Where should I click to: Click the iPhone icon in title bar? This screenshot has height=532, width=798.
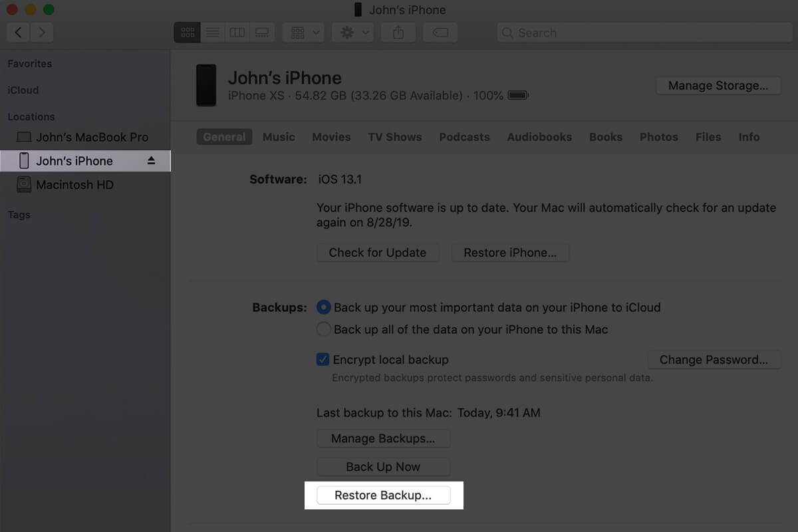pos(358,9)
